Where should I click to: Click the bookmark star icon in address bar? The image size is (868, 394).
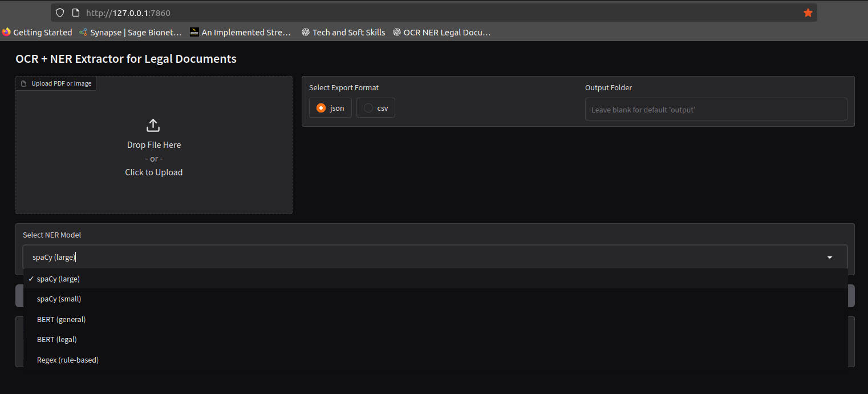(808, 13)
